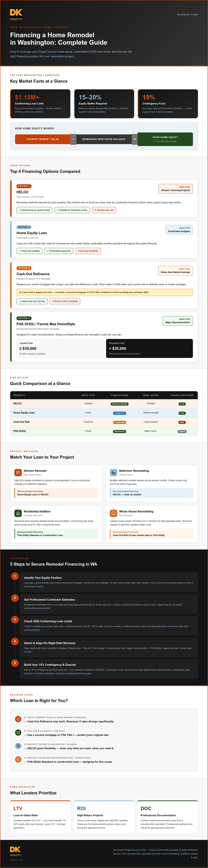This screenshot has width=208, height=868.
Task: Click the minus operator in the home equity formula
Action: point(73,139)
